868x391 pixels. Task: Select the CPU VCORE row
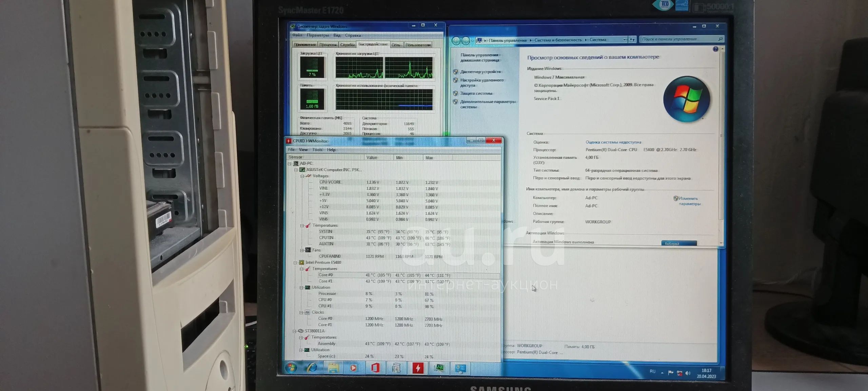coord(393,182)
